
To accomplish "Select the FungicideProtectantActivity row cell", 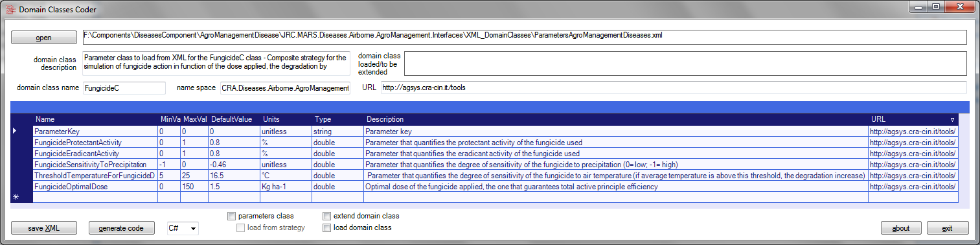I will pos(95,142).
